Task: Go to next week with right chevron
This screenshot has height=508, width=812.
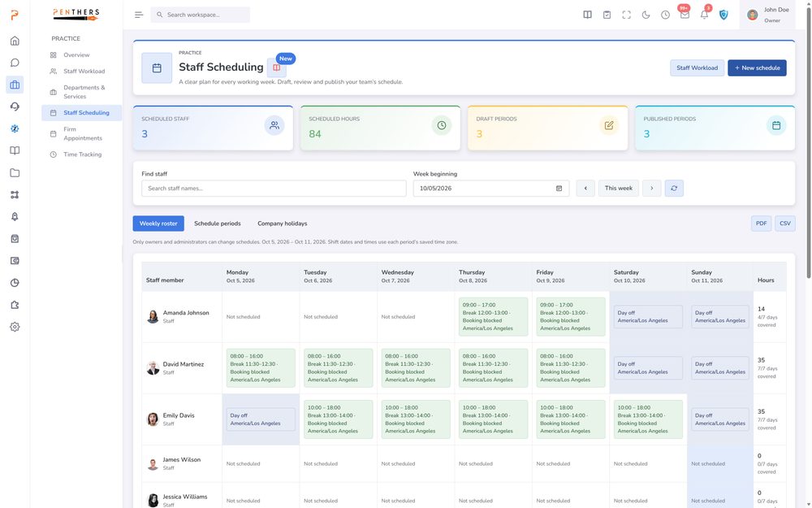Action: click(x=652, y=189)
